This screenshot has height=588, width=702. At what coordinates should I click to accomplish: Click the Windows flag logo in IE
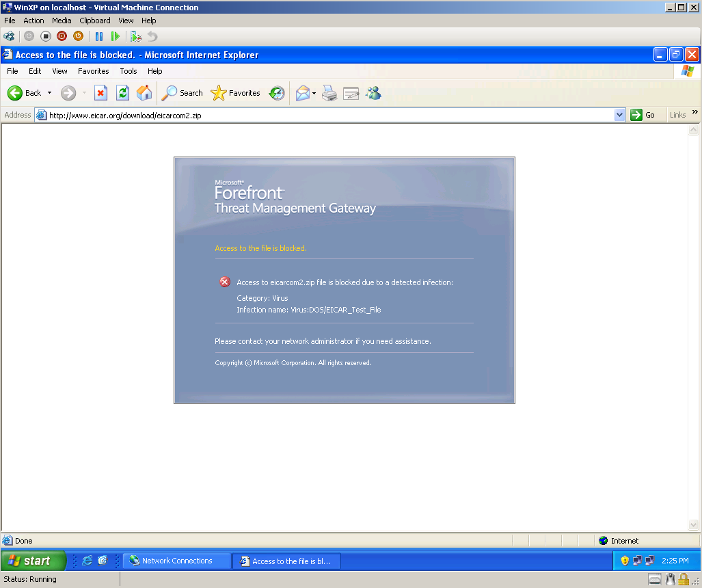[x=687, y=71]
